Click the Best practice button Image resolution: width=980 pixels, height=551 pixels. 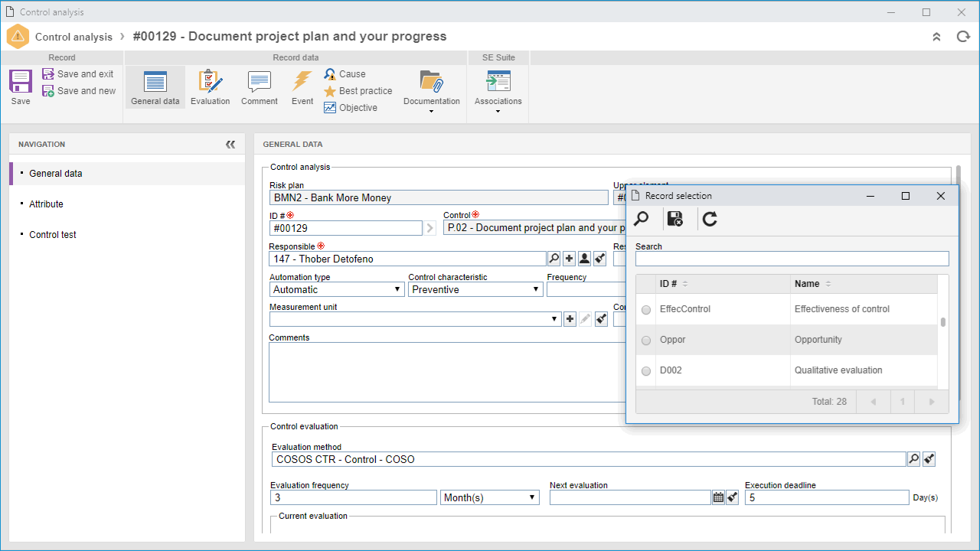pos(358,91)
